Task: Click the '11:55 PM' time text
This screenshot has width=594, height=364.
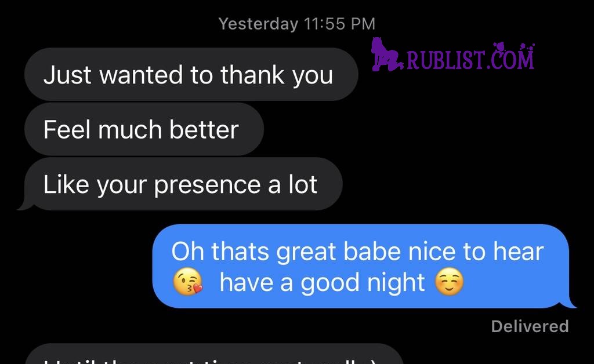Action: pyautogui.click(x=339, y=24)
